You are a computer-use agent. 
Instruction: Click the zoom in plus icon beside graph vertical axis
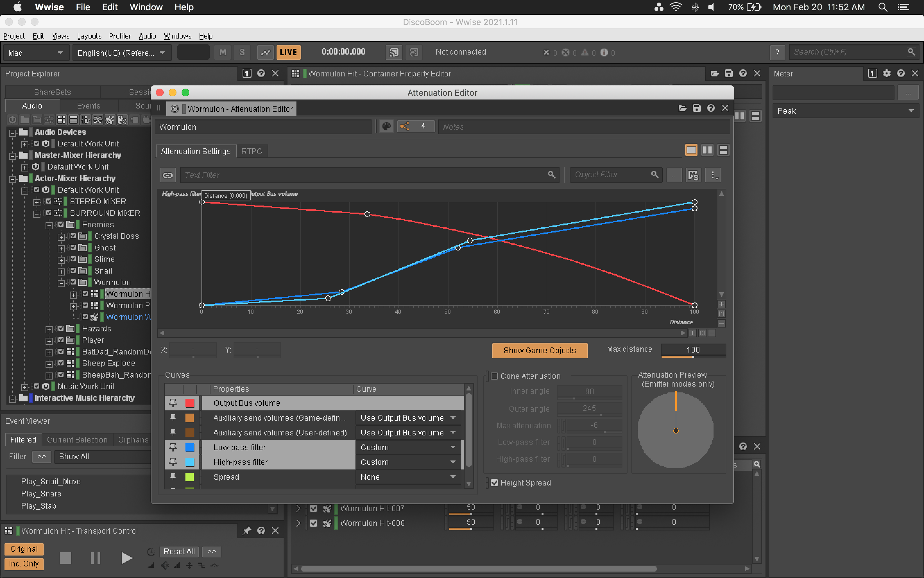[721, 304]
